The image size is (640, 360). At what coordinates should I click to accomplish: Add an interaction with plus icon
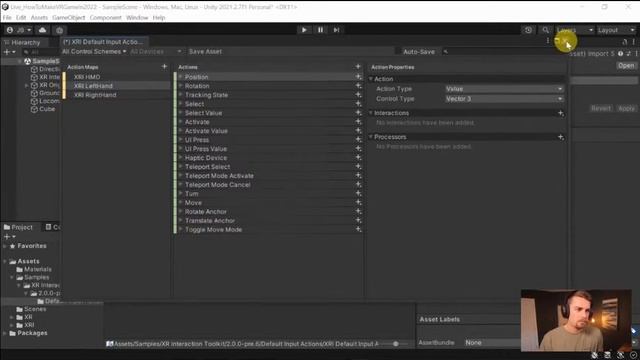tap(561, 113)
